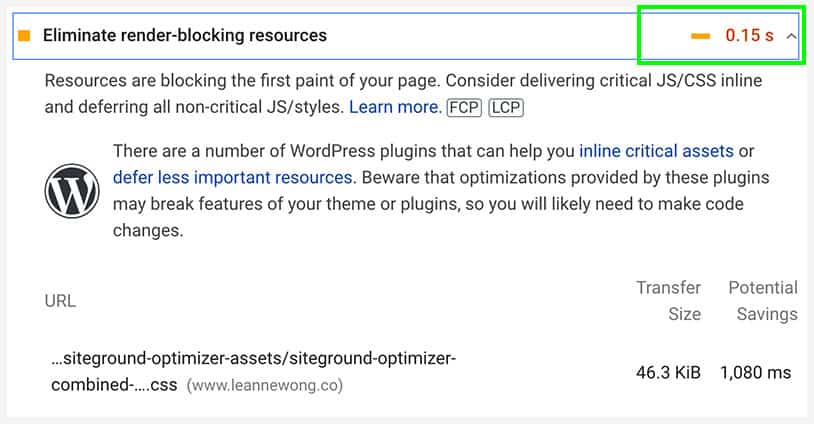The height and width of the screenshot is (424, 814).
Task: Click the www.leannewong.co domain label
Action: (265, 386)
